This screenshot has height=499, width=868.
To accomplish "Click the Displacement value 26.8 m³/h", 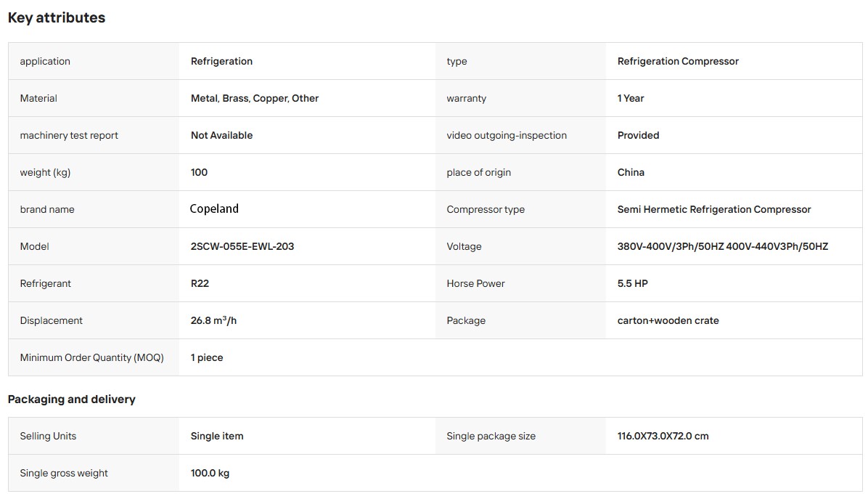I will point(213,320).
